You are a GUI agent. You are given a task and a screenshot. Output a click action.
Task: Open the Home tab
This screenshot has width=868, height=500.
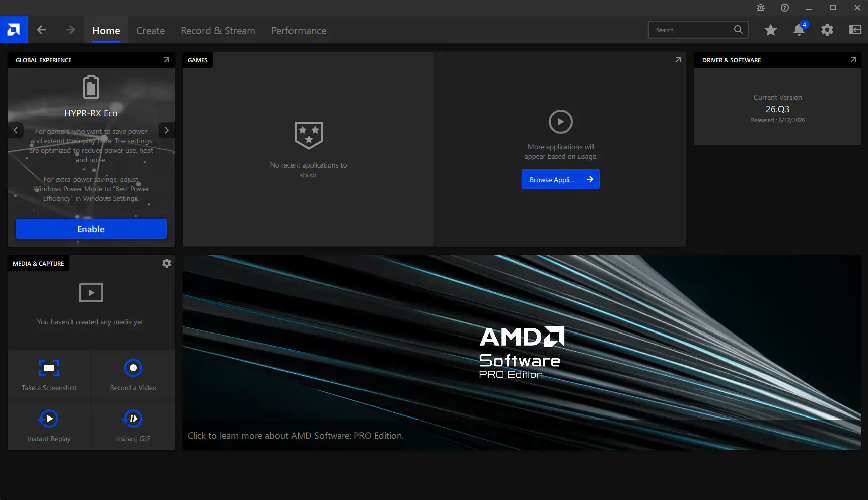[106, 30]
